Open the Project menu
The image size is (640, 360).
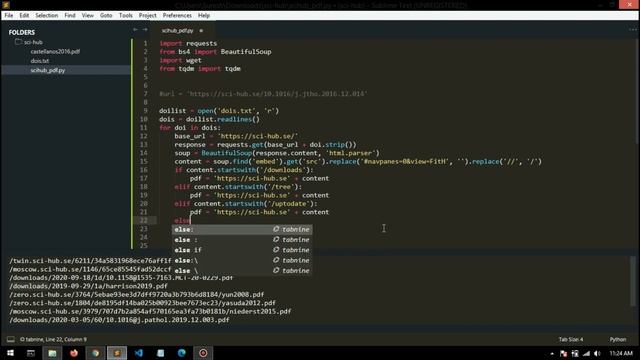pyautogui.click(x=147, y=16)
